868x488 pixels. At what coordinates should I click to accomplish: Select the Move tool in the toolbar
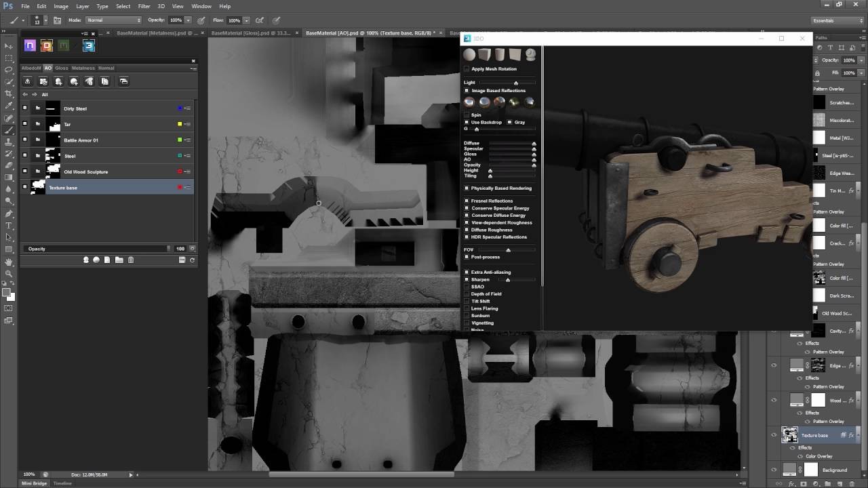9,45
